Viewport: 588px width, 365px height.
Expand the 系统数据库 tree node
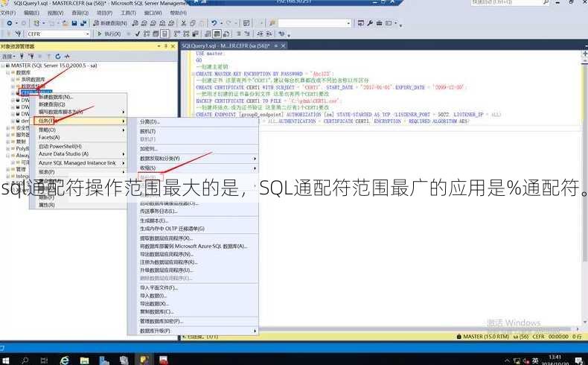point(13,80)
